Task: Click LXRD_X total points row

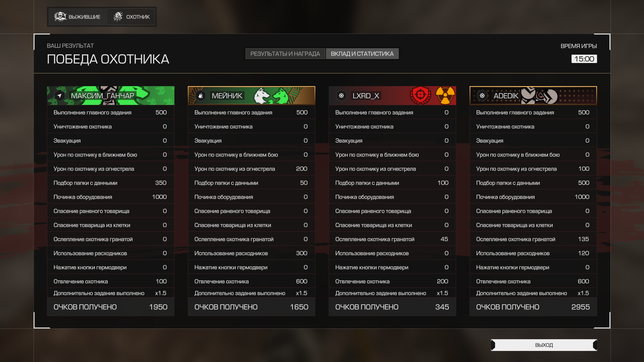Action: coord(392,307)
